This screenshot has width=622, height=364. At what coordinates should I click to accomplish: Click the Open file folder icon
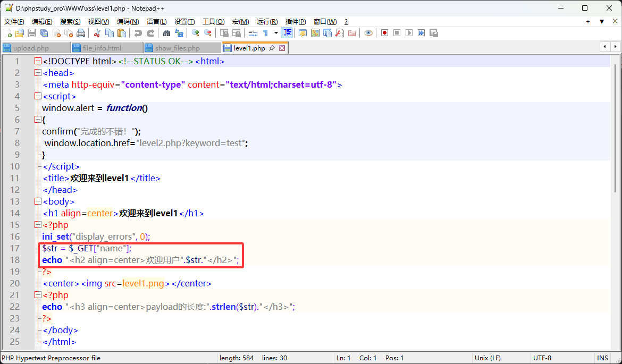point(20,33)
